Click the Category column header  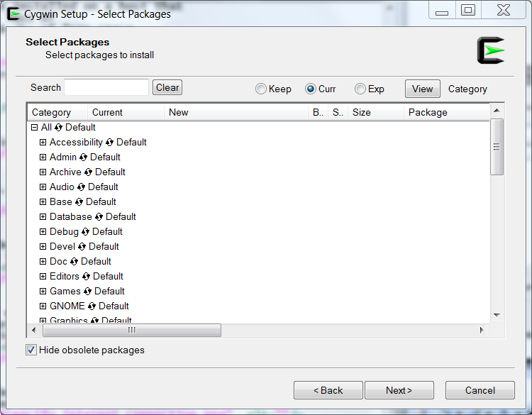(57, 112)
